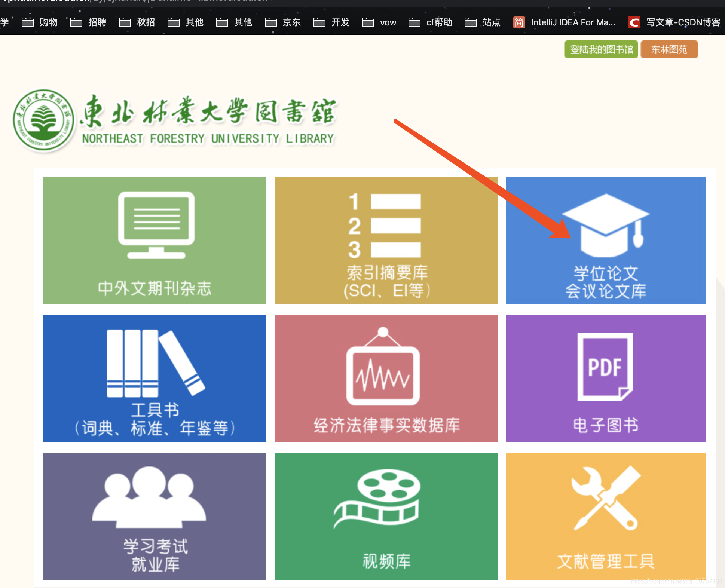Open the 京东 bookmarks folder

click(x=283, y=22)
